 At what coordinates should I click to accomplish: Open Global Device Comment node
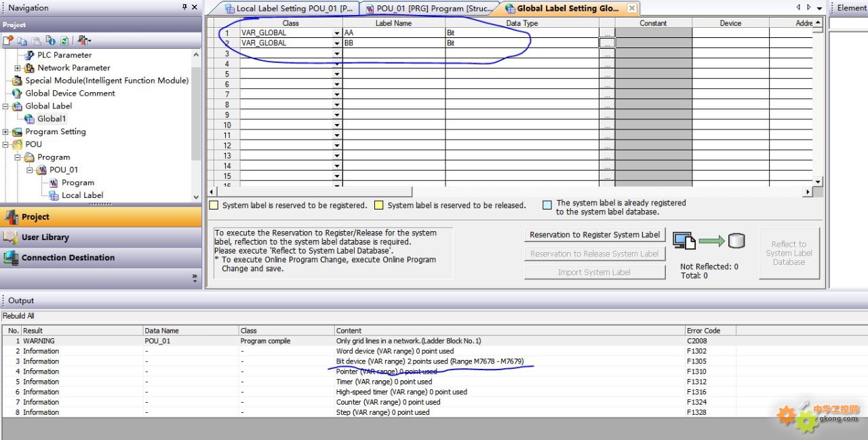coord(70,93)
